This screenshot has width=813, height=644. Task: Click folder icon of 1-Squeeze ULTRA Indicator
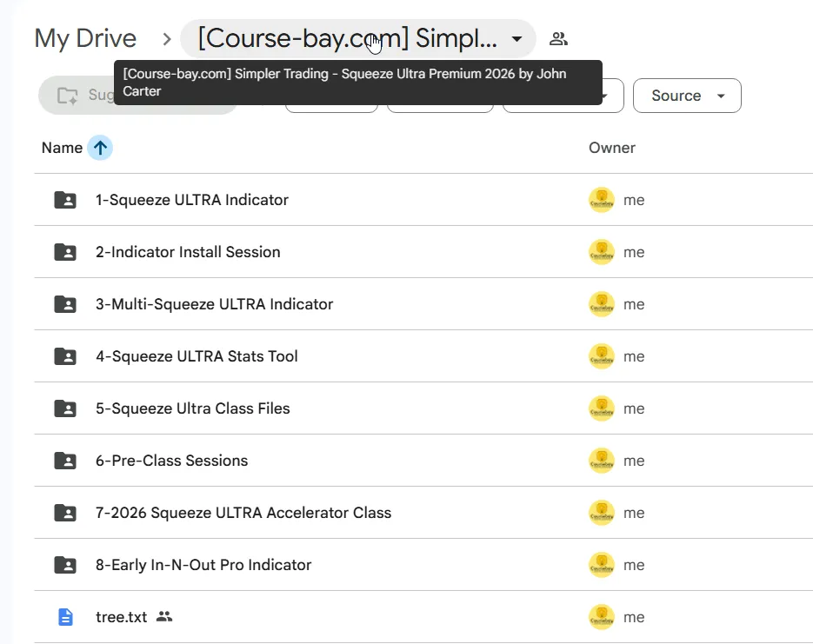pos(65,200)
